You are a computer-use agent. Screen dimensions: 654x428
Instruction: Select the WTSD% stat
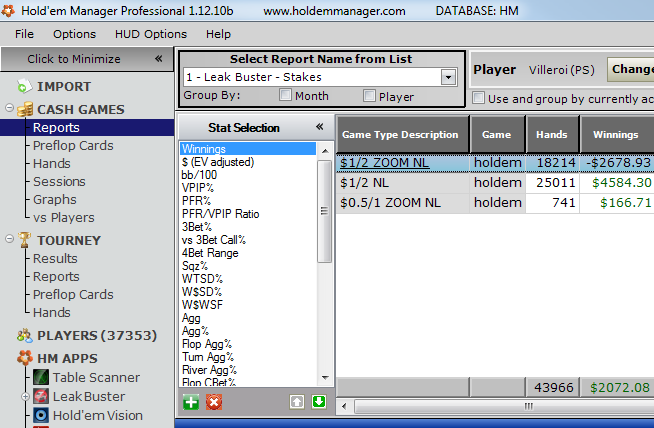click(x=202, y=278)
